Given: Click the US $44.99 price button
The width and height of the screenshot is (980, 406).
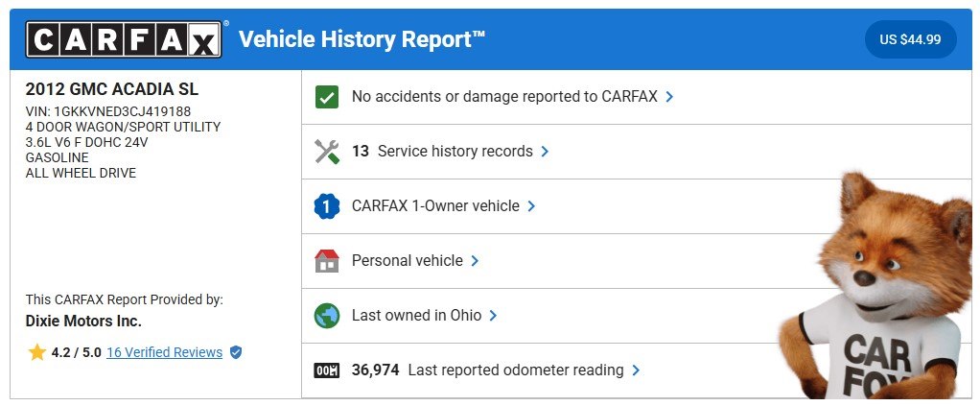Looking at the screenshot, I should pos(910,39).
